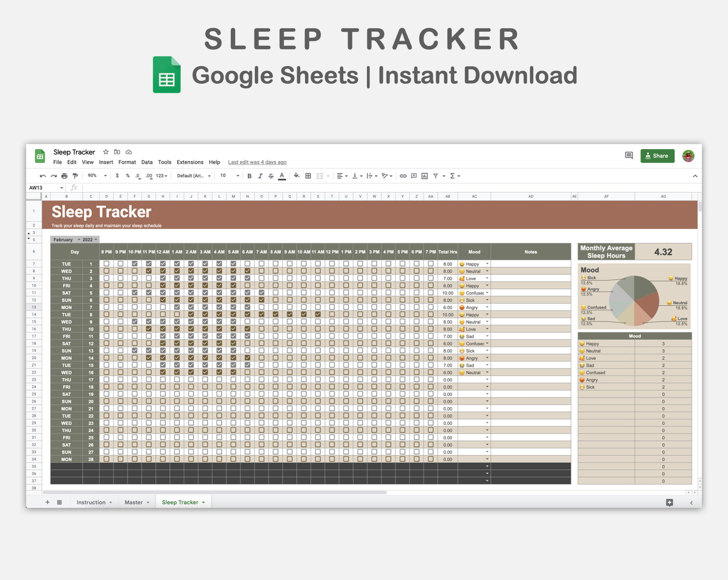
Task: Open the Fill color tool
Action: tap(296, 176)
